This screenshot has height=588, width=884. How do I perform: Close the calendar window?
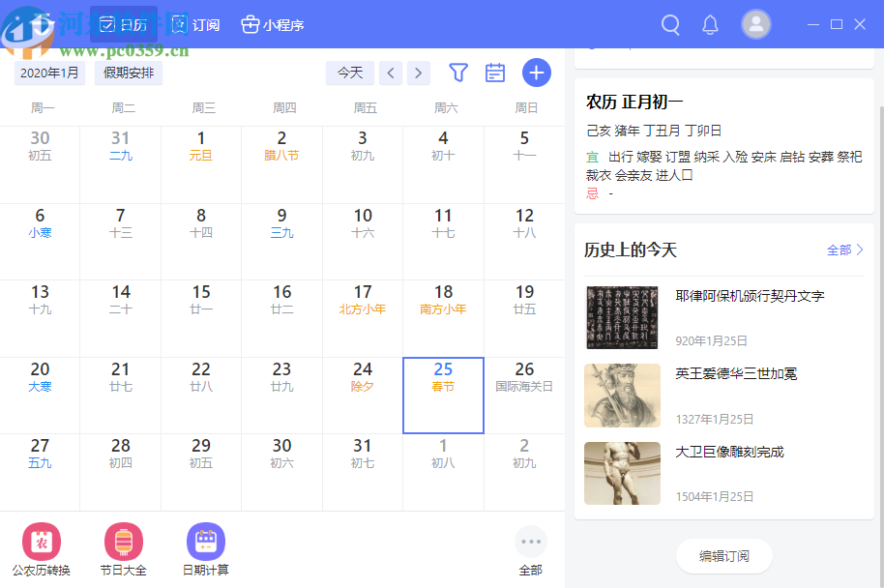point(860,25)
